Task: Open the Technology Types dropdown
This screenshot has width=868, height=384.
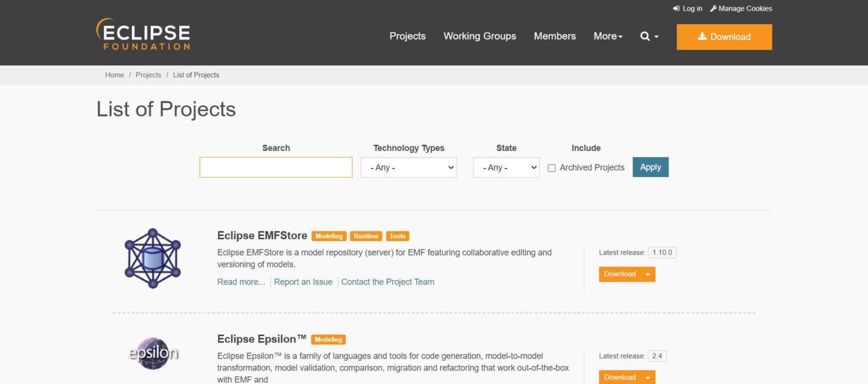Action: coord(409,167)
